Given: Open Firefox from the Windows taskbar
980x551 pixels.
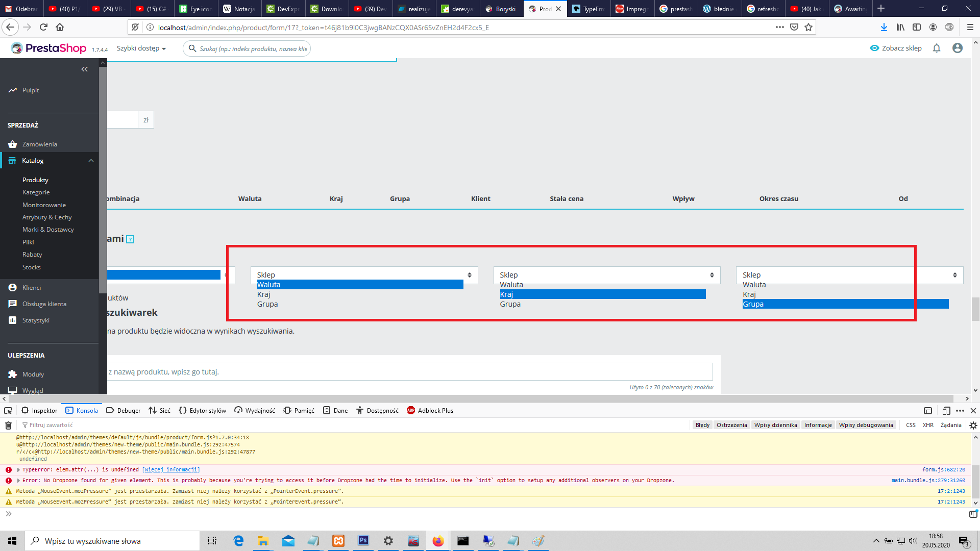Looking at the screenshot, I should click(x=438, y=541).
